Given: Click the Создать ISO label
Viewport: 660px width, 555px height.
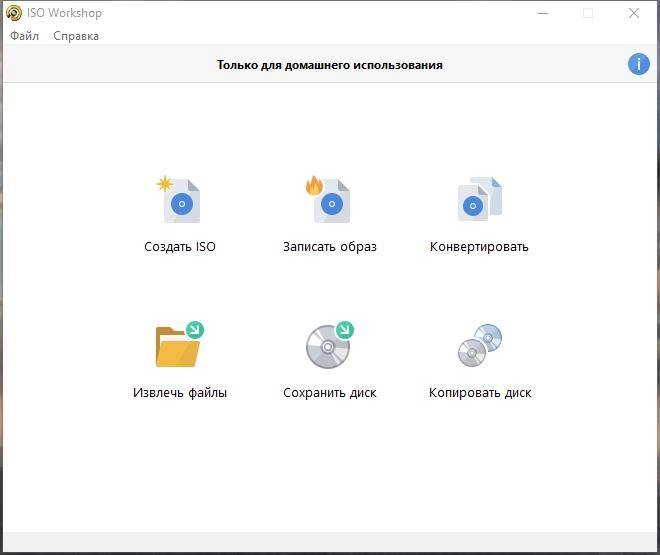Looking at the screenshot, I should (x=180, y=246).
